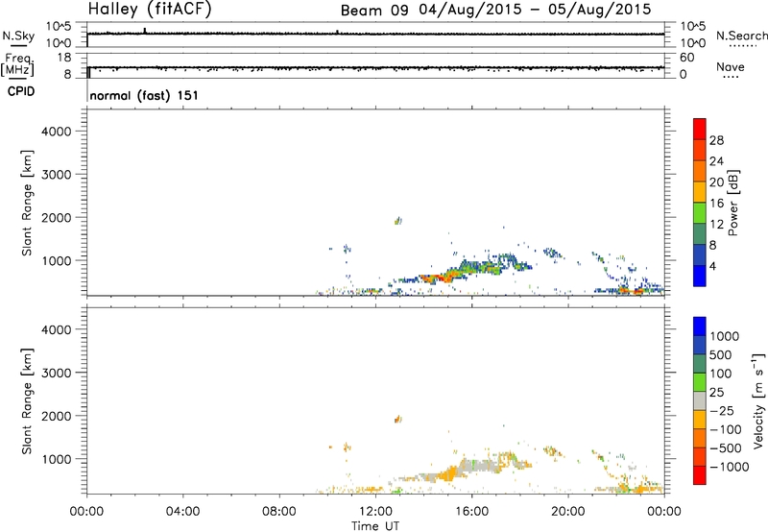Click the noise spike near 02:30 in N.Sky trace
Image resolution: width=768 pixels, height=532 pixels.
click(x=145, y=31)
